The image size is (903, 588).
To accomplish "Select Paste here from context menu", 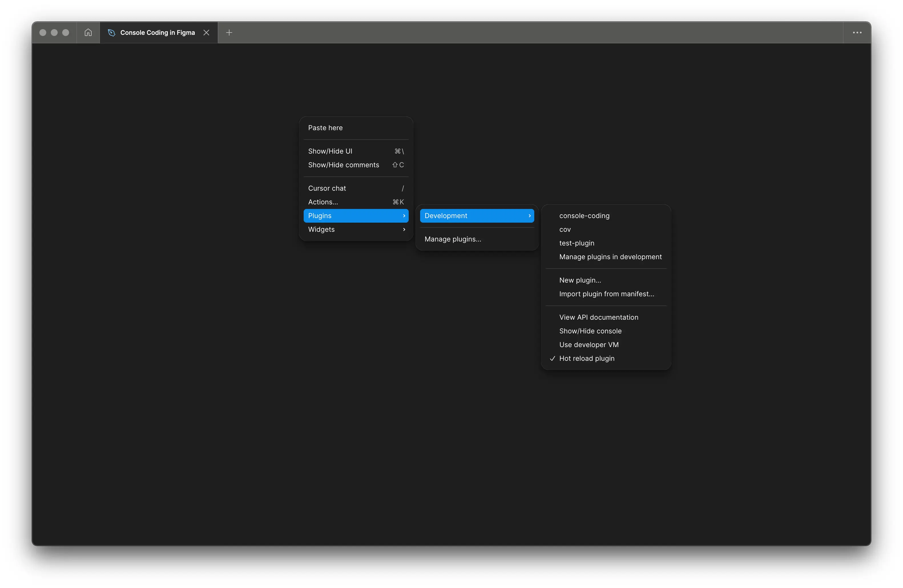I will [x=325, y=128].
